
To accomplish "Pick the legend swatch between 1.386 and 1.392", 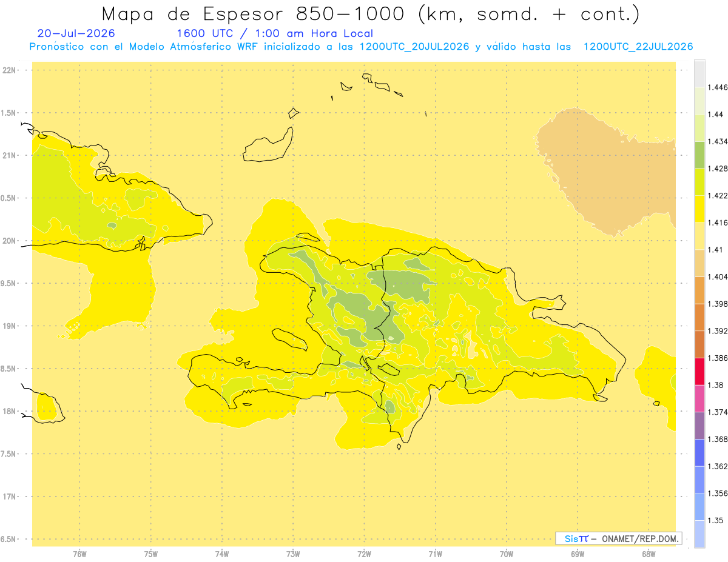I will (x=699, y=344).
